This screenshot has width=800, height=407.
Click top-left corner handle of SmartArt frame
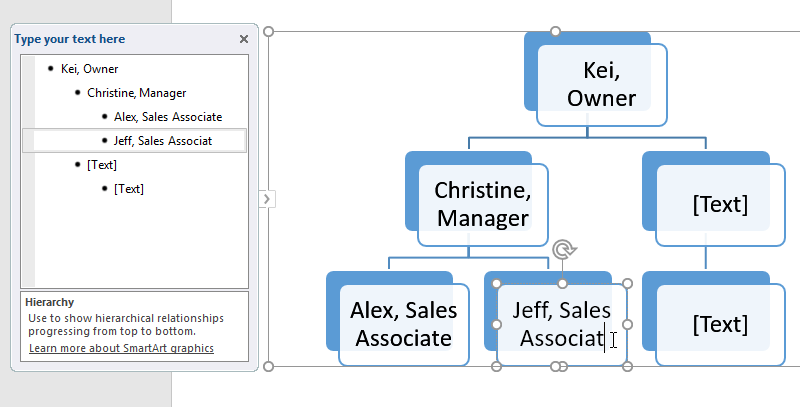(268, 31)
